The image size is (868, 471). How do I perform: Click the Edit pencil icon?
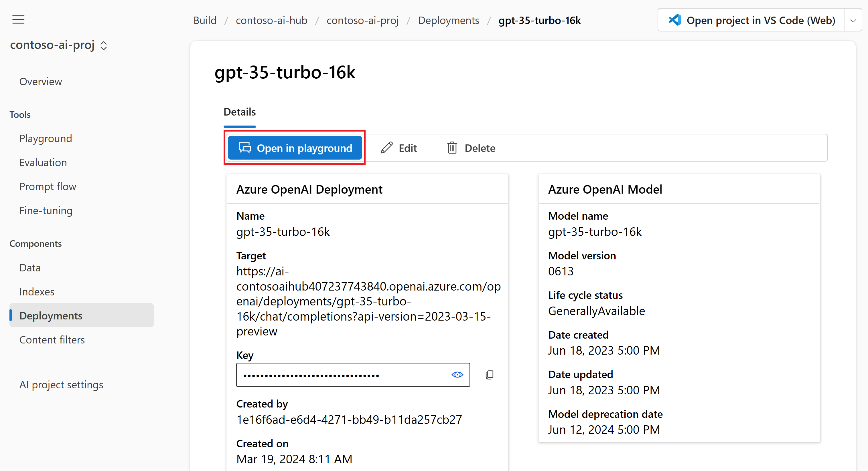[x=386, y=148]
